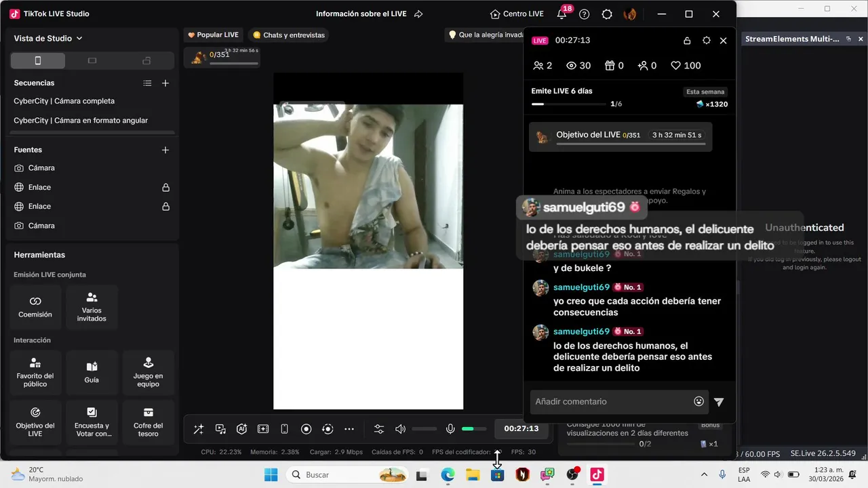Toggle the chat panel lock icon
The height and width of the screenshot is (488, 868).
pos(687,41)
